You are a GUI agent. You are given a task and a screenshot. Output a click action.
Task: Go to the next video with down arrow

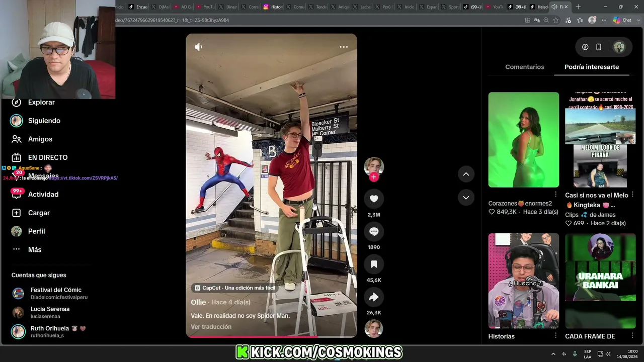(x=466, y=198)
